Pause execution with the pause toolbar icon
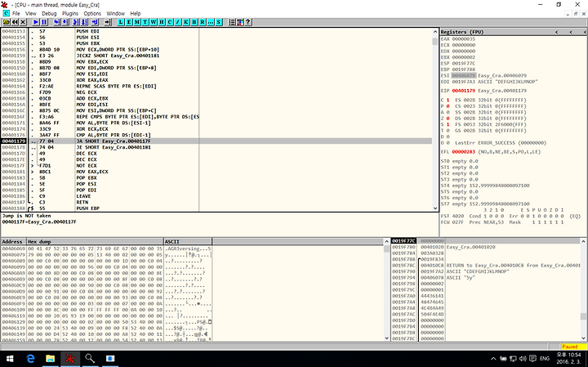This screenshot has width=588, height=367. (44, 22)
